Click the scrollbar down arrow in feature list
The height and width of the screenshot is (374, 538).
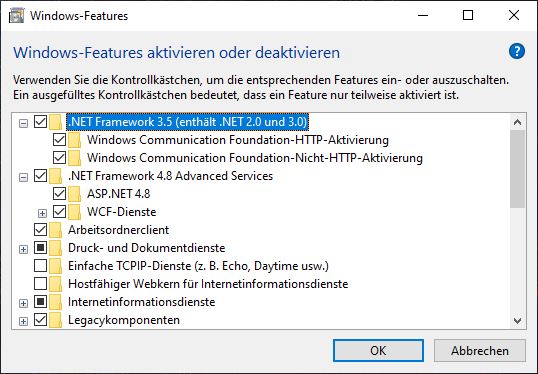tap(517, 321)
